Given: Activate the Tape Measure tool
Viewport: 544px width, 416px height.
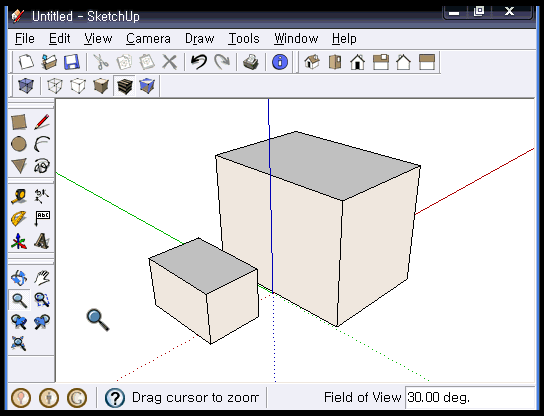Looking at the screenshot, I should (x=19, y=196).
